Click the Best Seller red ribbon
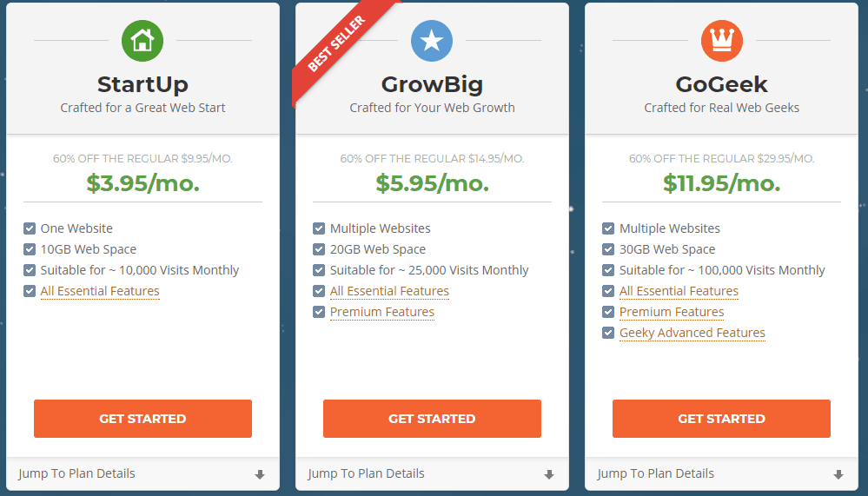 [339, 46]
